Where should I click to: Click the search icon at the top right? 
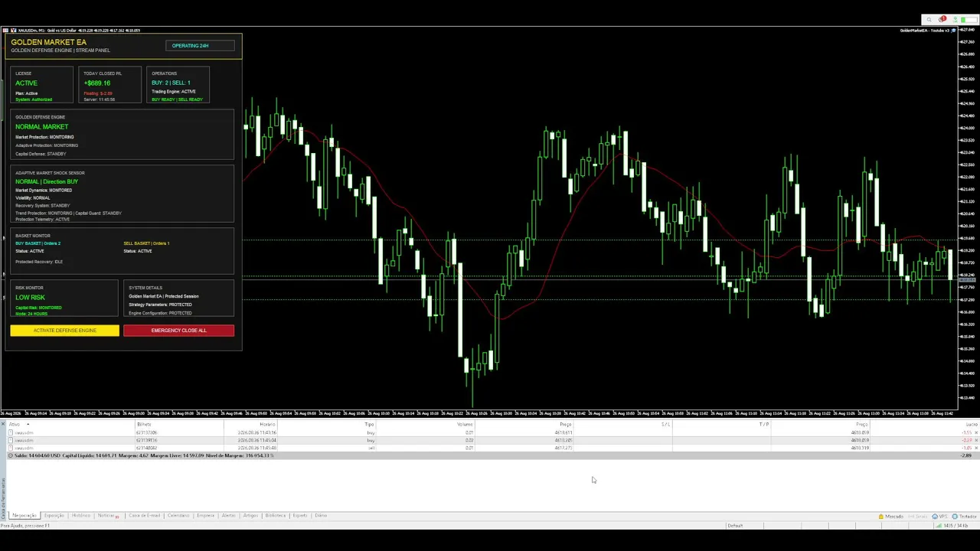(929, 20)
